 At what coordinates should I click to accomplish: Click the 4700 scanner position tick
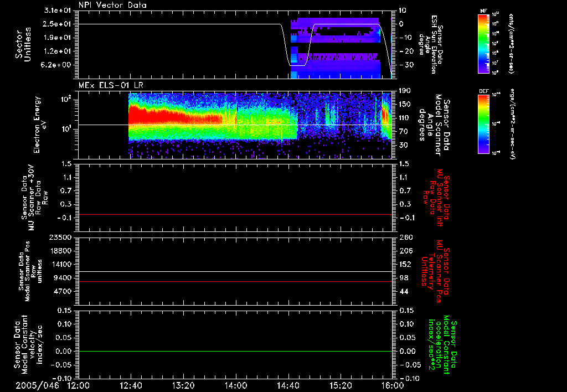click(63, 291)
